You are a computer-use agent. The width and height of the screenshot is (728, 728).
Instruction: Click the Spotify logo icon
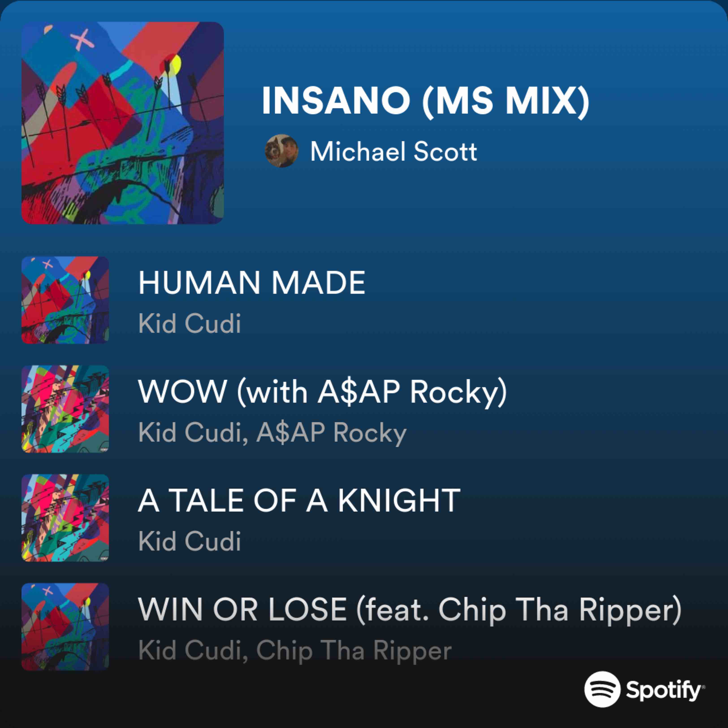point(602,689)
